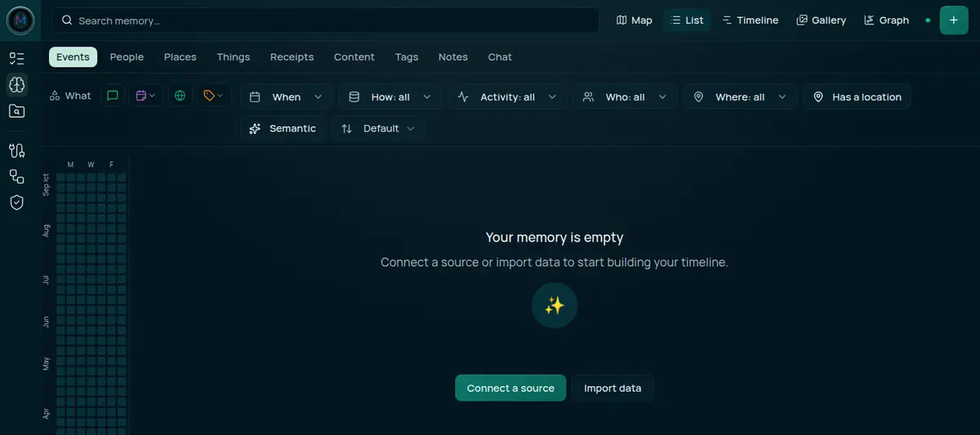
Task: Switch to the Chat tab
Action: coord(500,57)
